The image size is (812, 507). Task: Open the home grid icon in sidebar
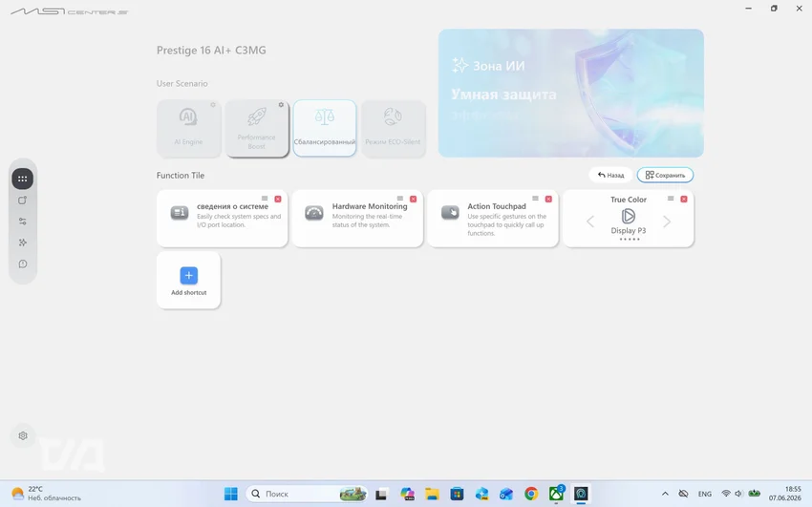click(x=22, y=179)
